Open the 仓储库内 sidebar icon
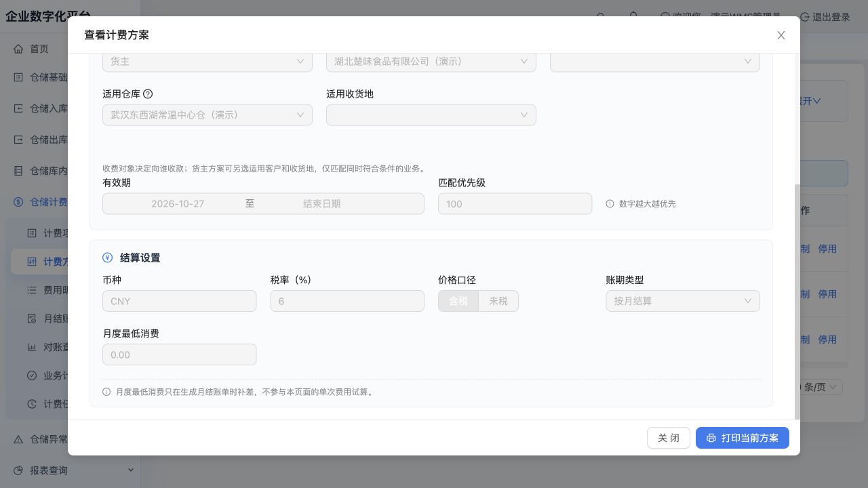The height and width of the screenshot is (488, 868). (x=18, y=171)
